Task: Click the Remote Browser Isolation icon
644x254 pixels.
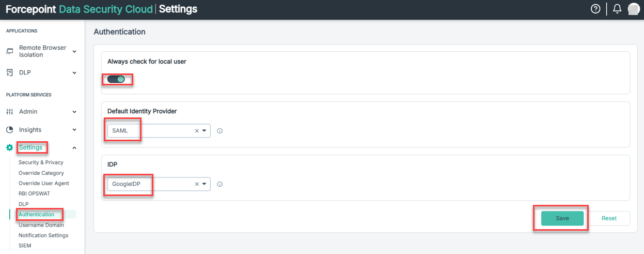Action: point(9,52)
